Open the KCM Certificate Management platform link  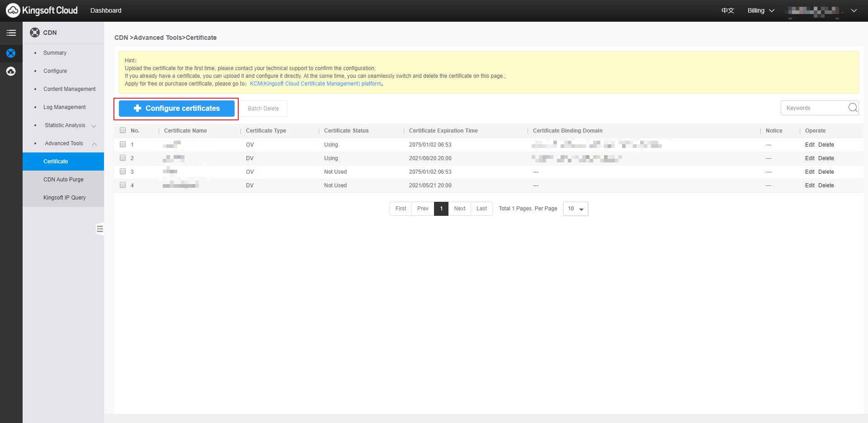click(316, 84)
